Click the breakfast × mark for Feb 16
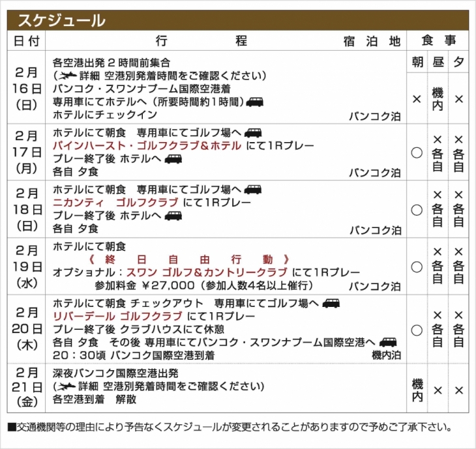Screen dimensions: 476x449 (417, 99)
